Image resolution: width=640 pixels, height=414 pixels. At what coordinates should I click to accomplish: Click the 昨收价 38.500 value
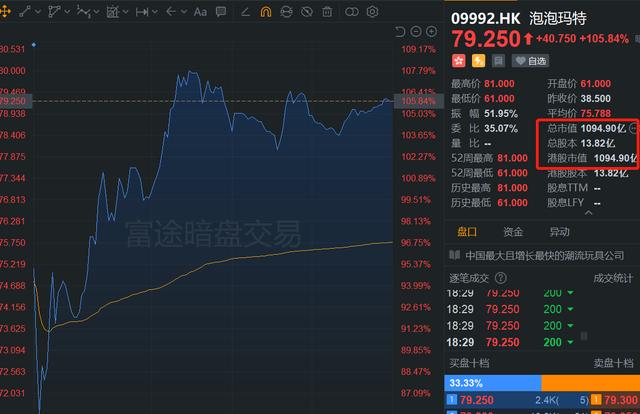(596, 98)
